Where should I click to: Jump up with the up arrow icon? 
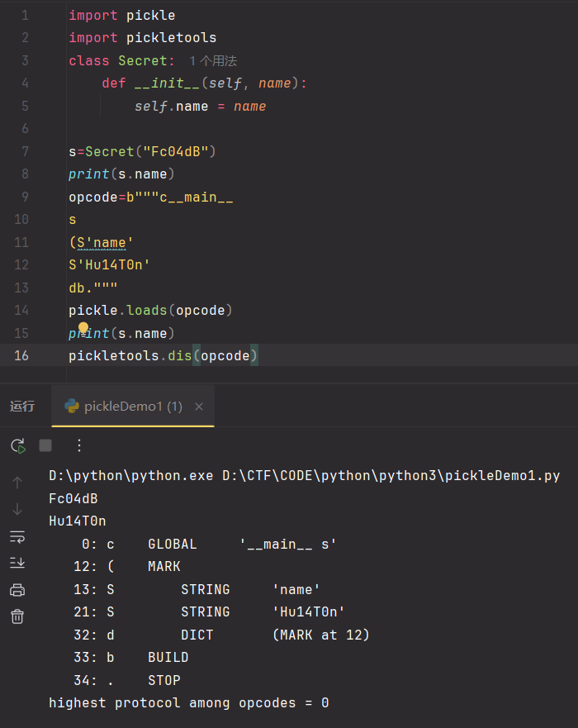click(17, 482)
